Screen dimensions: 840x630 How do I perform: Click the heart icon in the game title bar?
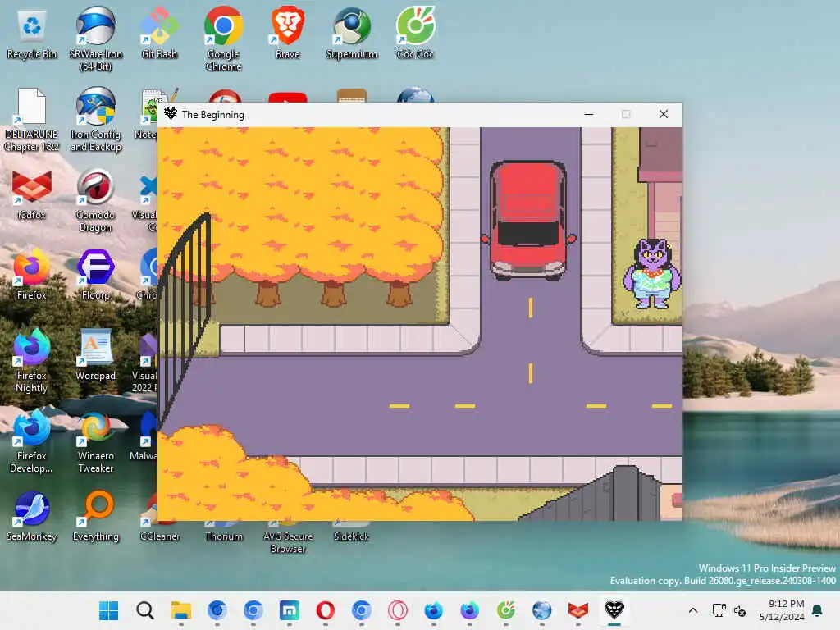[171, 114]
